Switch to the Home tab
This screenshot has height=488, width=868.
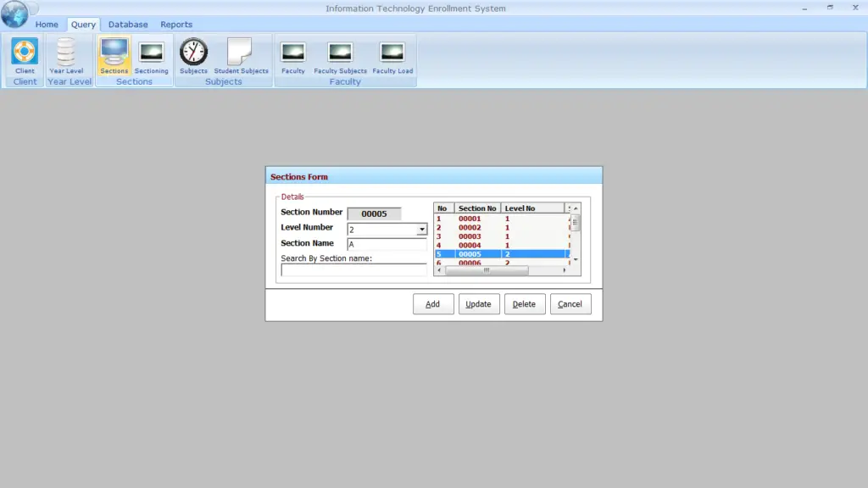tap(47, 25)
